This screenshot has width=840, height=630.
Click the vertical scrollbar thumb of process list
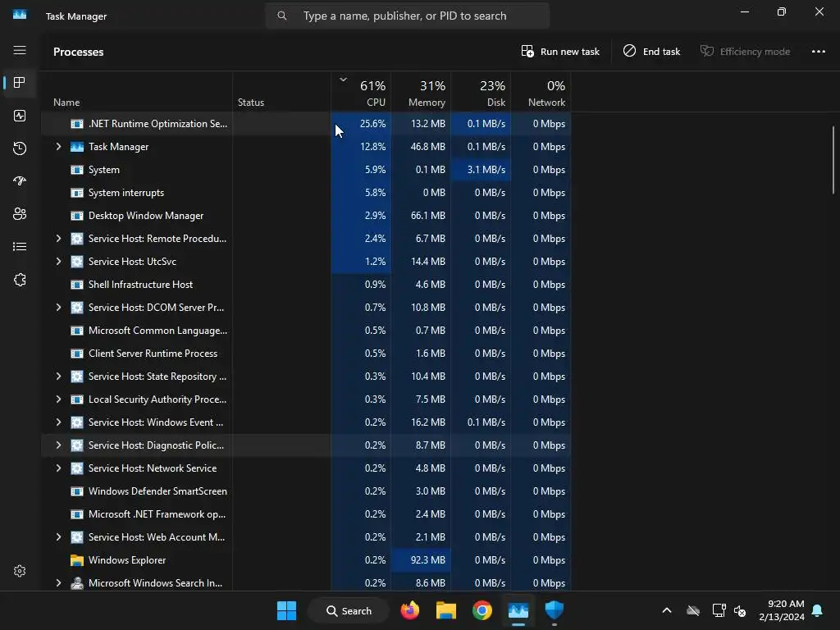coord(833,159)
